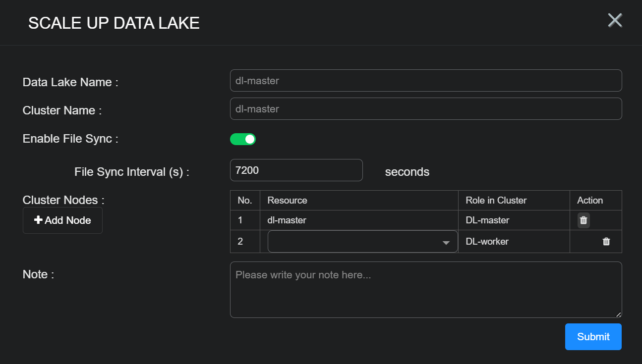Click inside the Note text area
This screenshot has width=642, height=364.
click(x=425, y=290)
